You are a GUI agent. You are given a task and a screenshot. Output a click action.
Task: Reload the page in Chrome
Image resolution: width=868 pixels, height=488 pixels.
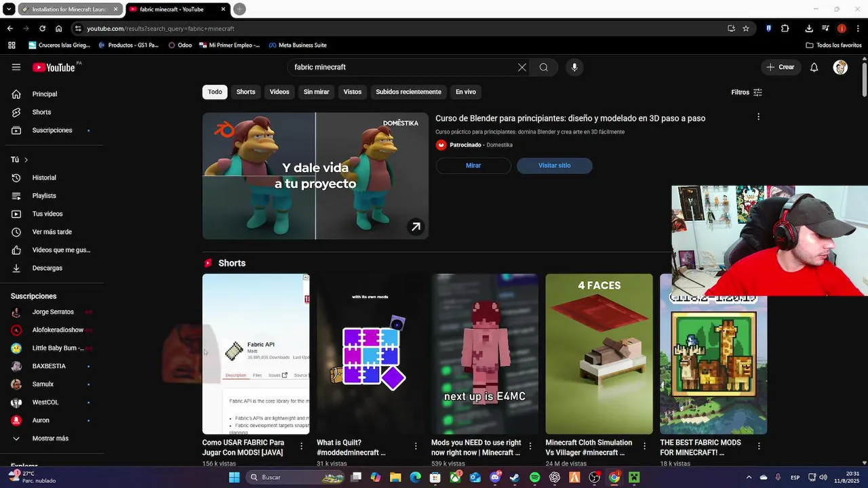42,28
